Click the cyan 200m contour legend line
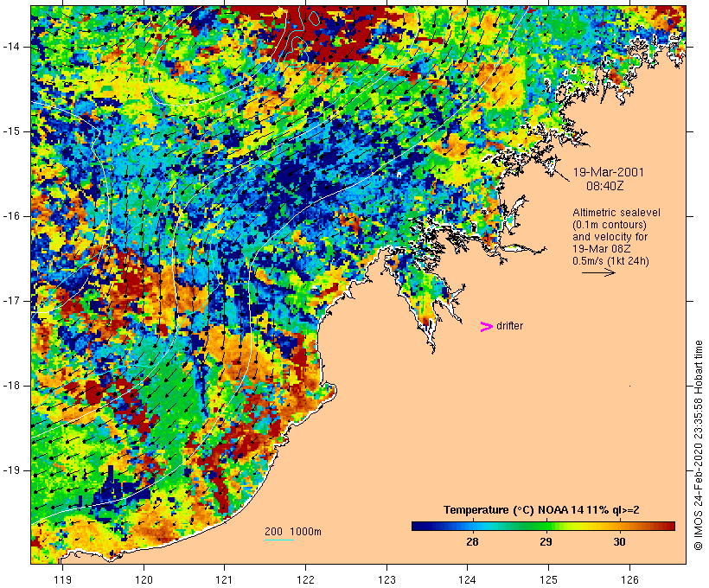709x588 pixels. tap(279, 540)
